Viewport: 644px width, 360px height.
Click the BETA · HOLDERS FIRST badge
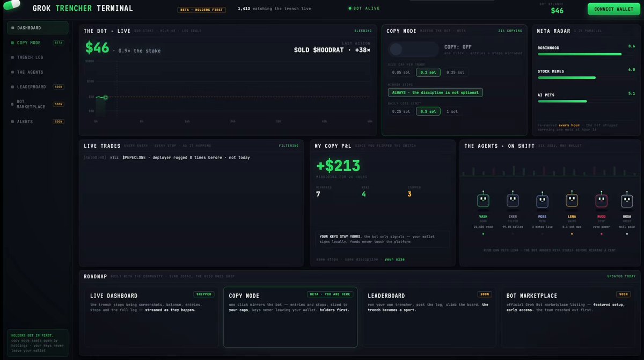202,9
